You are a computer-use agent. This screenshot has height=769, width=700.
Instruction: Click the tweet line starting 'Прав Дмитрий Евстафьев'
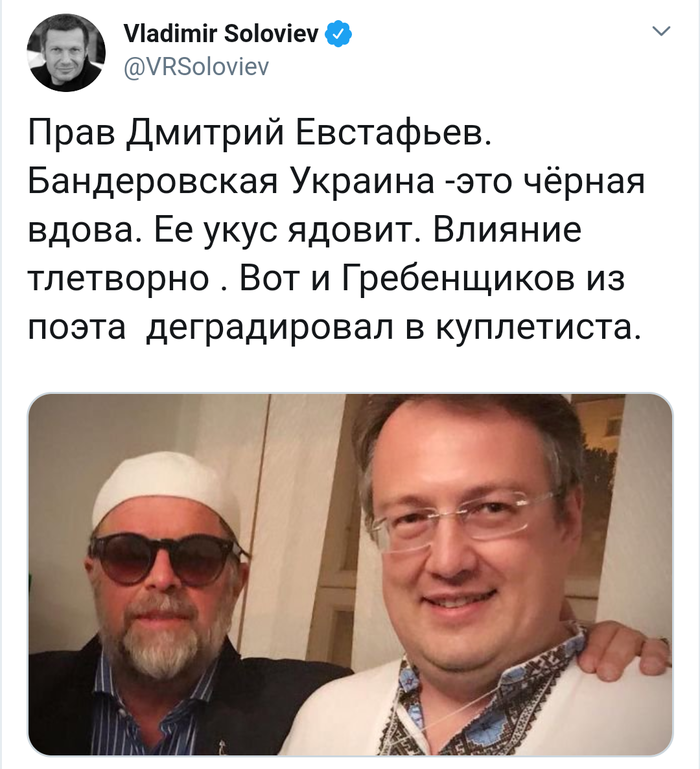(259, 133)
